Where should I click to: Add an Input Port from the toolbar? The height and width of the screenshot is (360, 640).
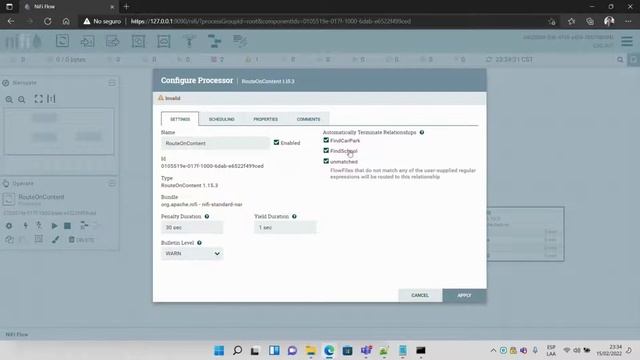coord(87,41)
